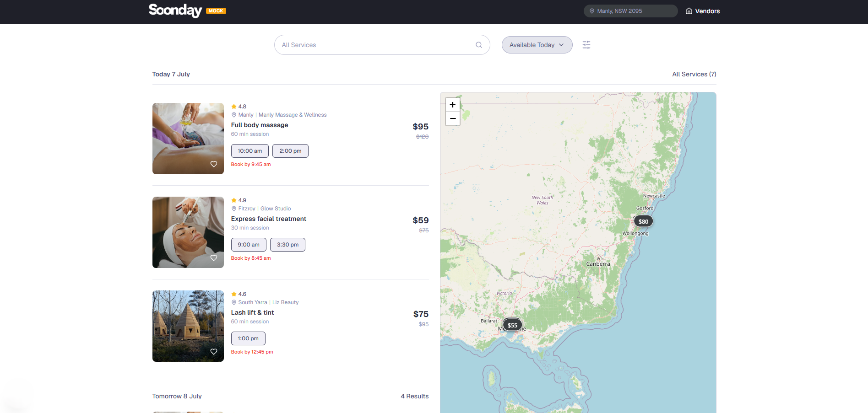Click the Glow Studio vendor name
The width and height of the screenshot is (868, 413).
[x=276, y=209]
